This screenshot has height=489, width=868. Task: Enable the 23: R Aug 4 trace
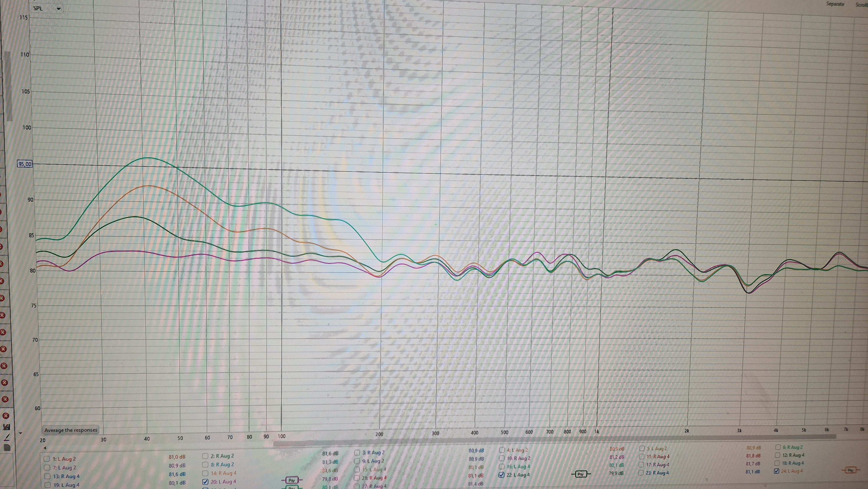(x=641, y=473)
